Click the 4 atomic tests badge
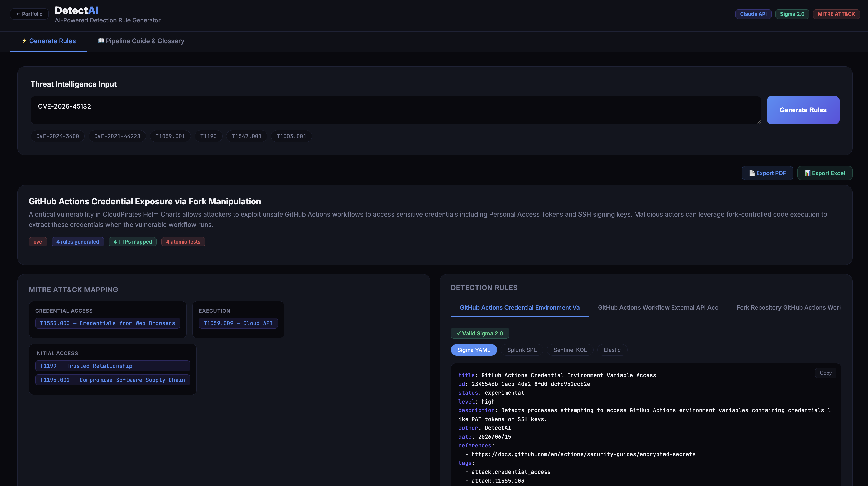This screenshot has height=486, width=868. [183, 242]
